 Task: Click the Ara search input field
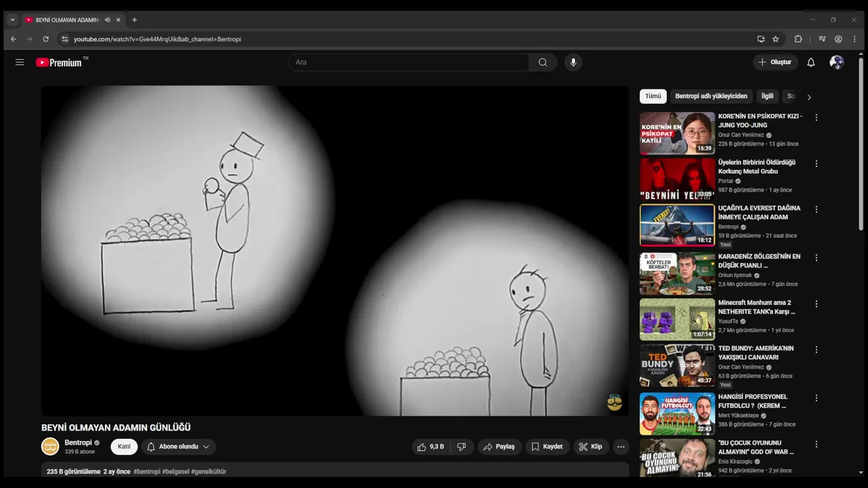coord(409,62)
